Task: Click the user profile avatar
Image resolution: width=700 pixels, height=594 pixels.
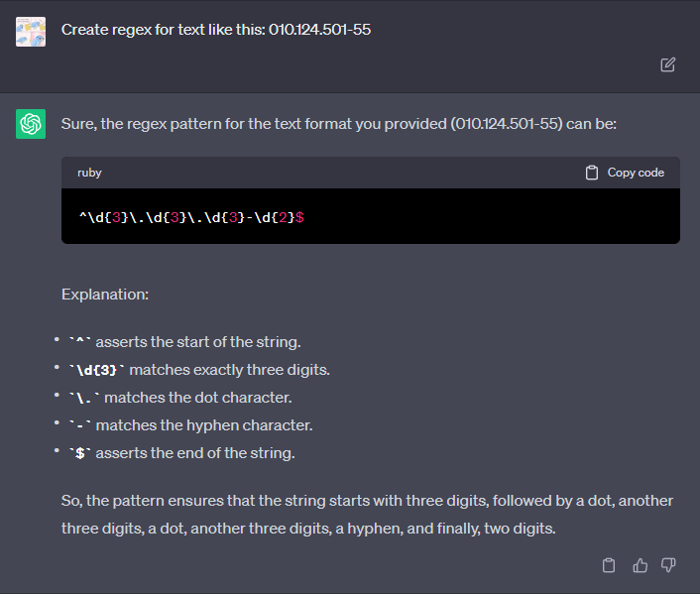Action: point(31,31)
